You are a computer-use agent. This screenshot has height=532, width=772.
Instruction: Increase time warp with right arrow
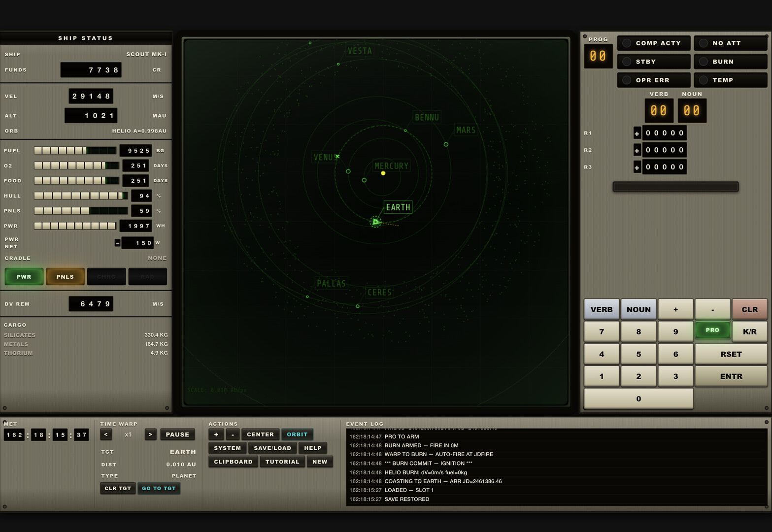point(150,434)
